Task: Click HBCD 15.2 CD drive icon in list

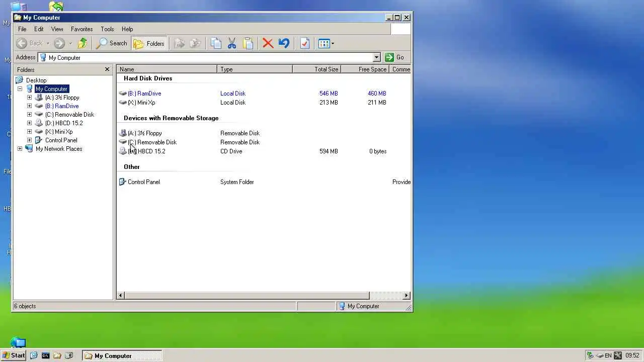Action: point(123,151)
